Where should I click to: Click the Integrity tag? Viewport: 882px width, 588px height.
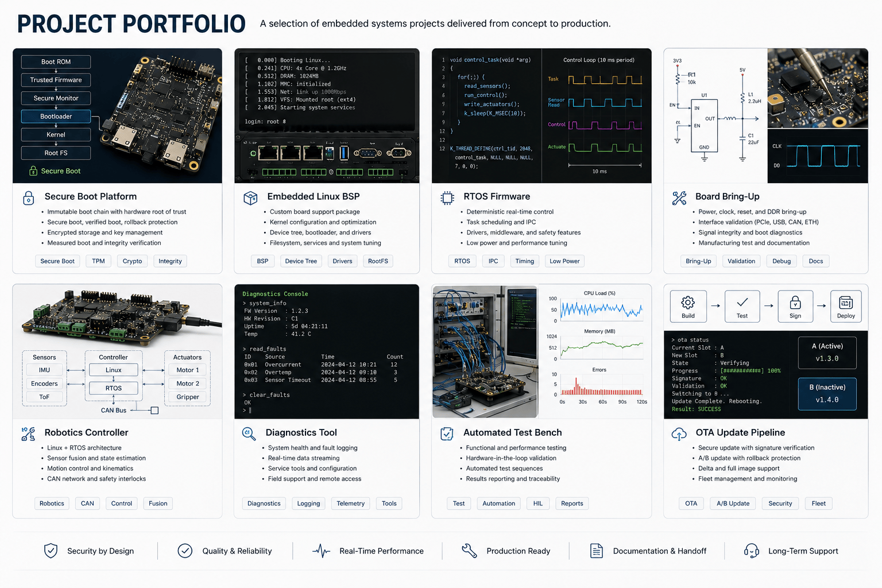[x=170, y=261]
